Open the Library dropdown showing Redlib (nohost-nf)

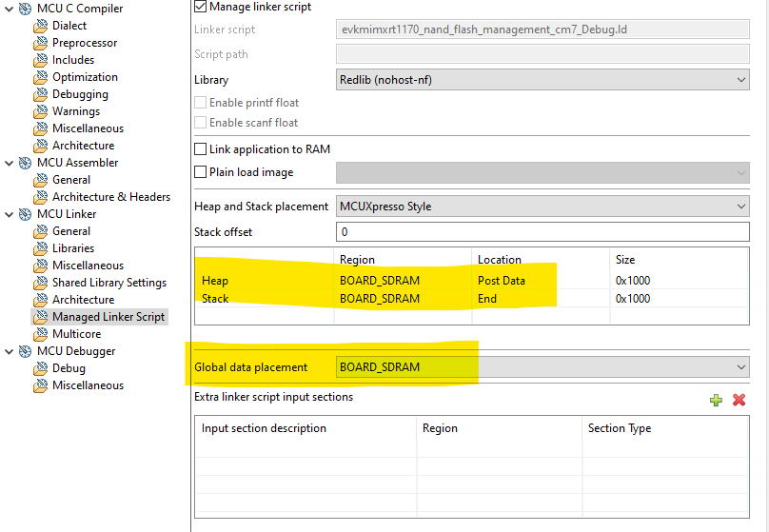(x=542, y=80)
